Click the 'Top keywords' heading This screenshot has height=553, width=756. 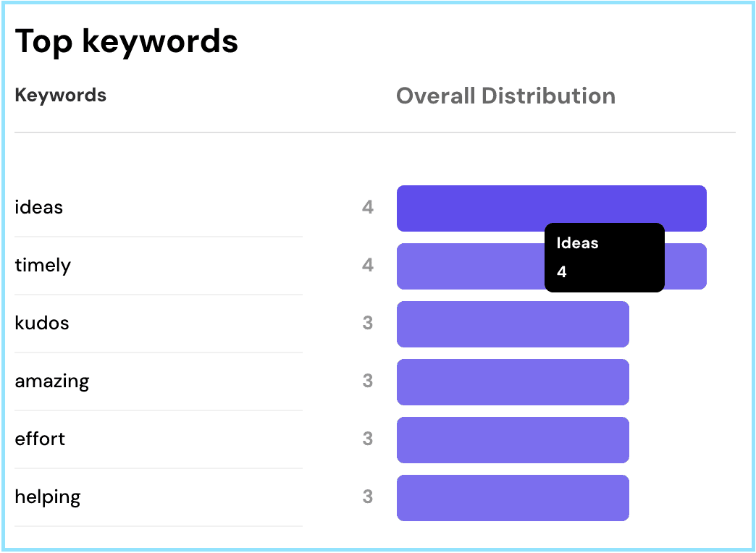tap(127, 41)
